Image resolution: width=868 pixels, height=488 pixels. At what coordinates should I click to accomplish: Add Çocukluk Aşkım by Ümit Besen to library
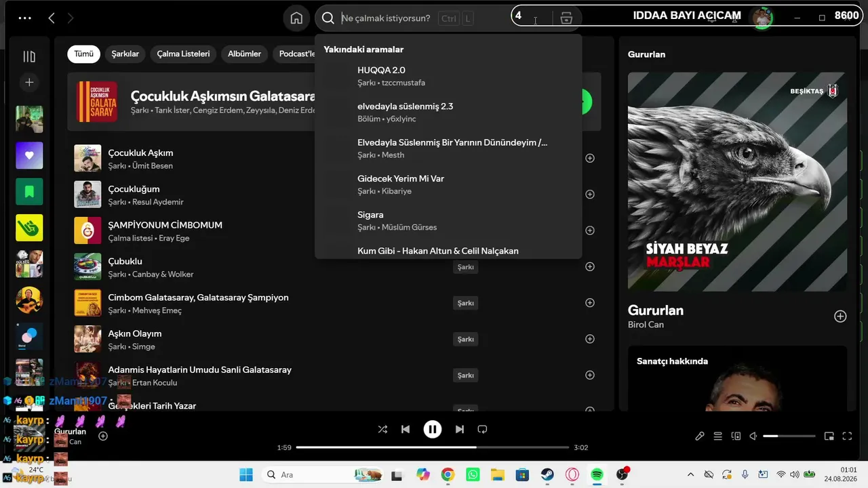[590, 158]
